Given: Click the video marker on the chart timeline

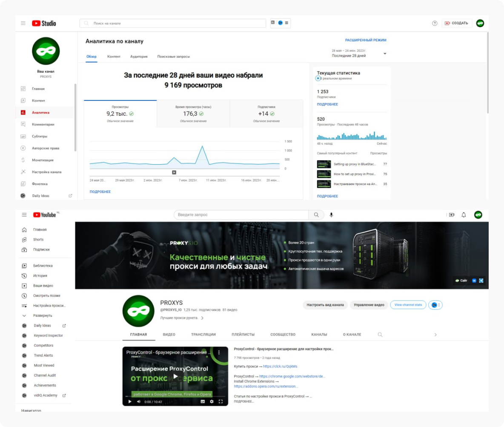Looking at the screenshot, I should pyautogui.click(x=174, y=172).
